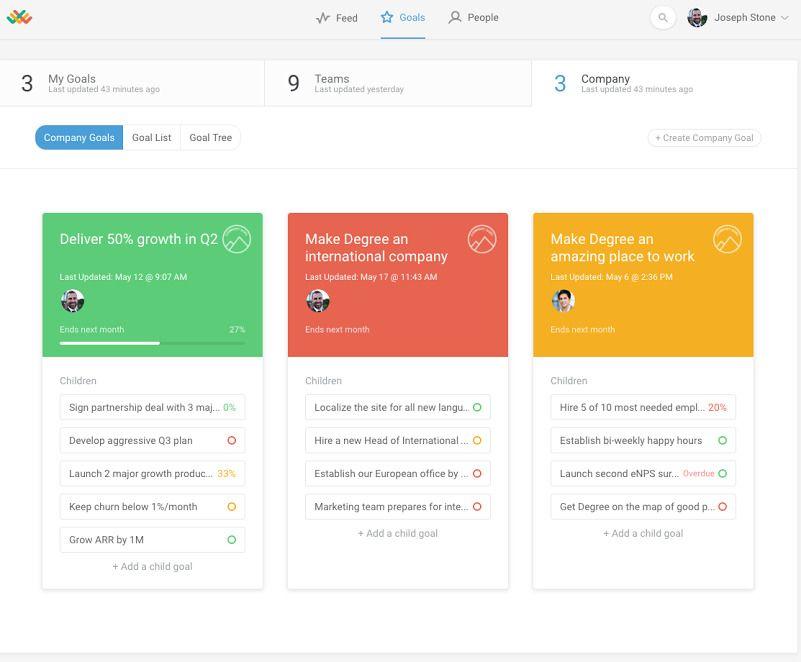Click owner avatar on international company card
801x662 pixels.
(x=318, y=301)
